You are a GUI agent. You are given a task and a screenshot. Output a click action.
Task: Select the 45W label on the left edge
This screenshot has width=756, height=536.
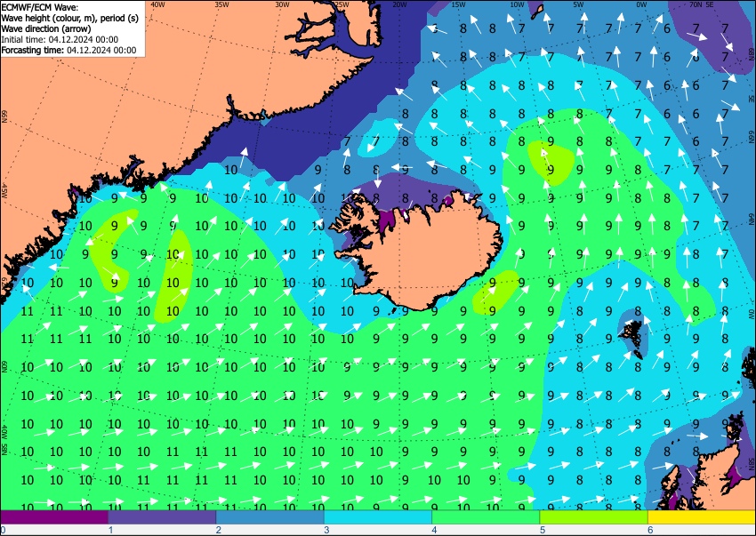tap(4, 191)
